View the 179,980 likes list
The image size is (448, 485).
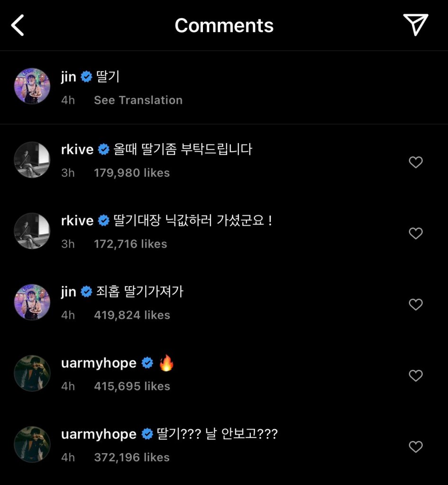click(x=132, y=173)
